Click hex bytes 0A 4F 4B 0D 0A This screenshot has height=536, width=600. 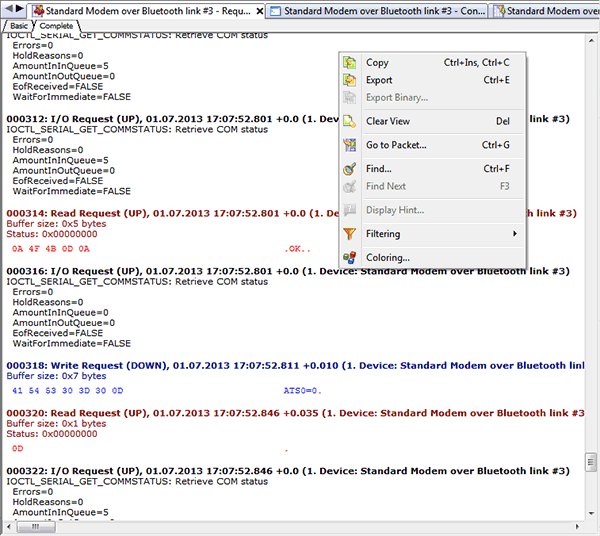click(51, 249)
